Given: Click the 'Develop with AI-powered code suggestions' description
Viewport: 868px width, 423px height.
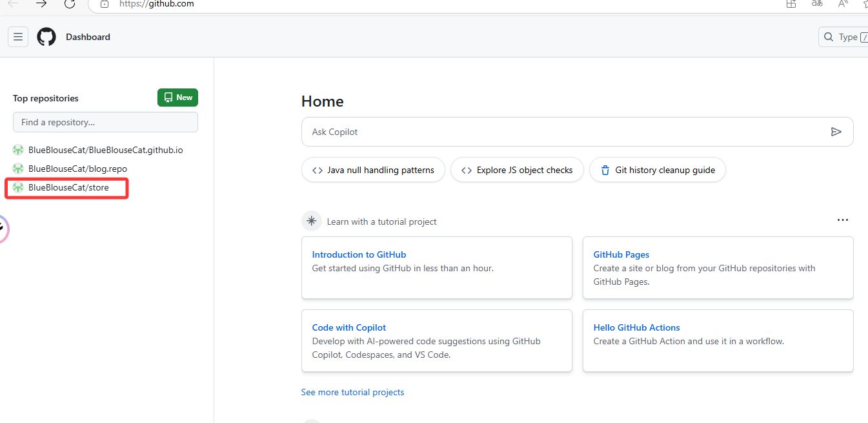Looking at the screenshot, I should pos(427,348).
